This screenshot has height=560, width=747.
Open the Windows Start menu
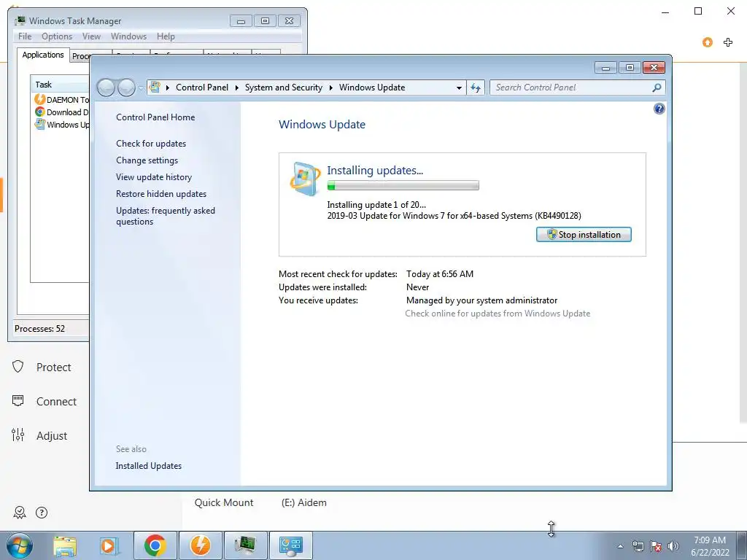point(20,545)
